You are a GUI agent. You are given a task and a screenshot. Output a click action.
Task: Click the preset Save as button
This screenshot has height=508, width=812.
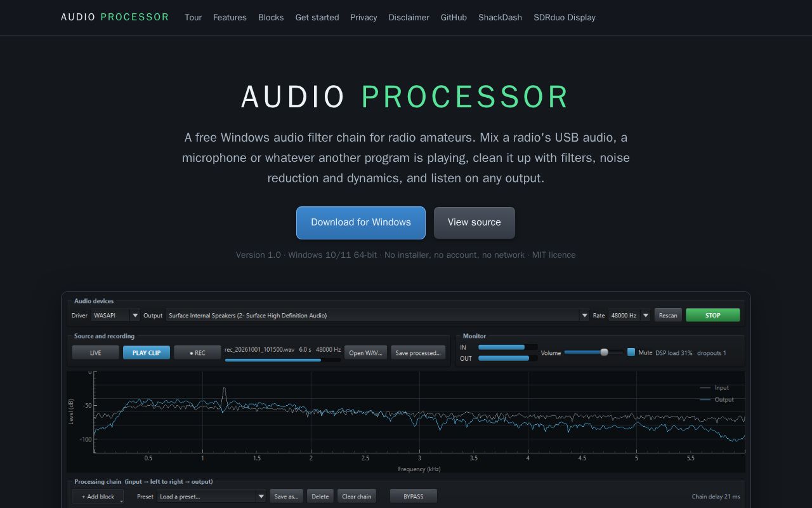tap(287, 497)
